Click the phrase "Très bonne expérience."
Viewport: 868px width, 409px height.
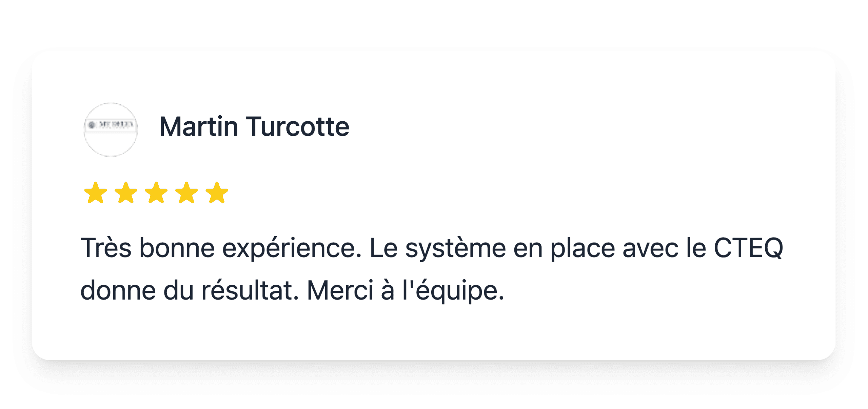pos(221,248)
